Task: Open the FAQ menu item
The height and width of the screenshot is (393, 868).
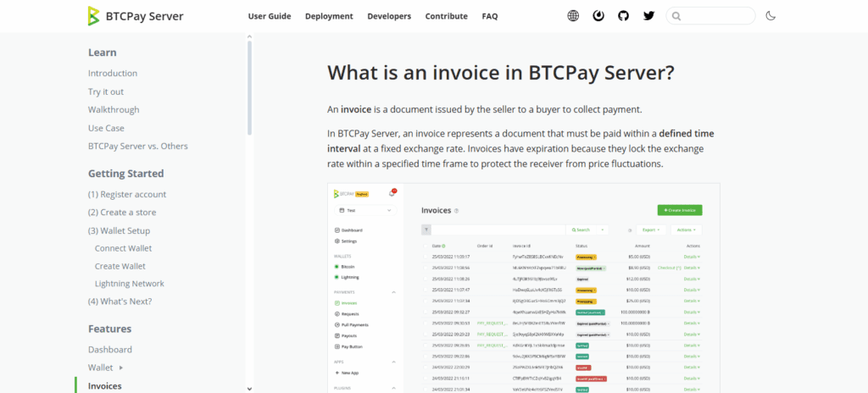Action: [x=489, y=16]
